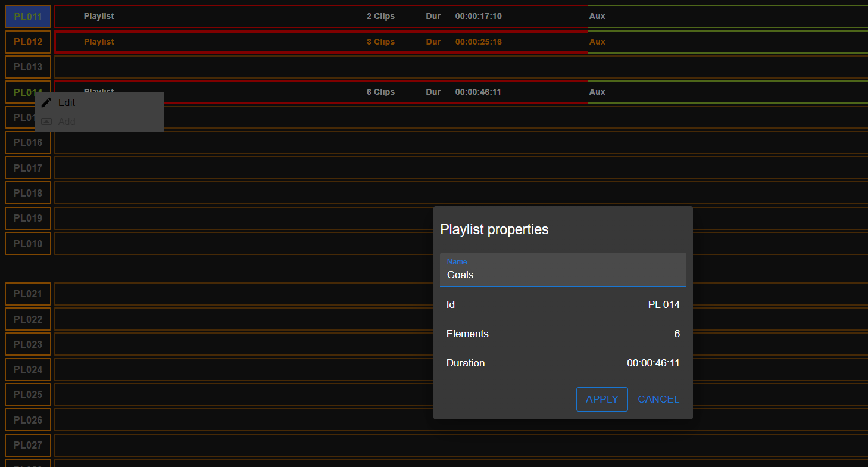
Task: Click the duration 00:00:17:10 in PL011 row
Action: coord(478,17)
